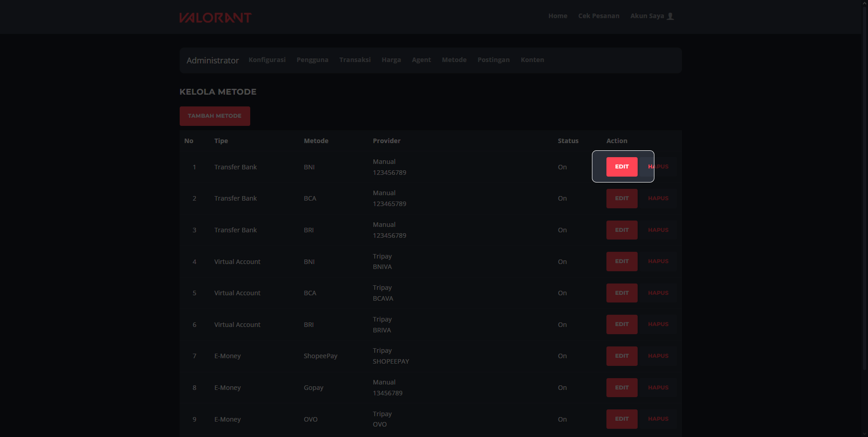The width and height of the screenshot is (868, 437).
Task: Open Cek Pesanan page
Action: click(599, 16)
